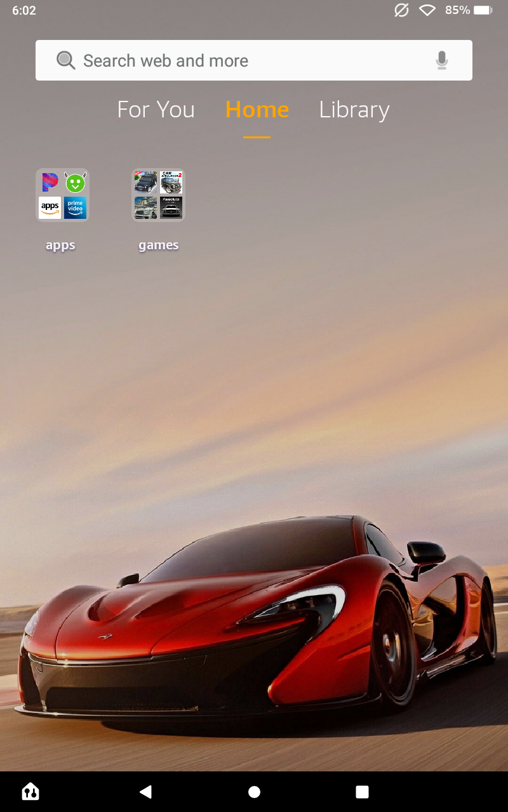Image resolution: width=508 pixels, height=812 pixels.
Task: Switch to the For You tab
Action: 156,110
